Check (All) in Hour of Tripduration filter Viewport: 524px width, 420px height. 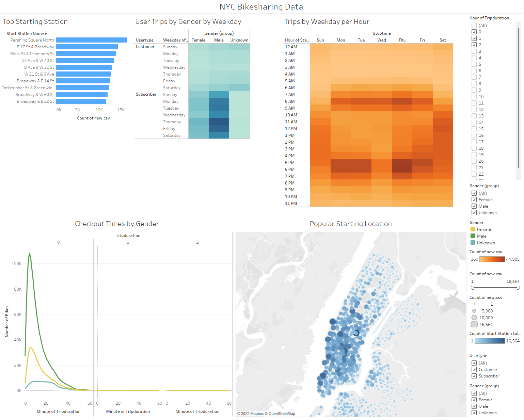coord(474,25)
